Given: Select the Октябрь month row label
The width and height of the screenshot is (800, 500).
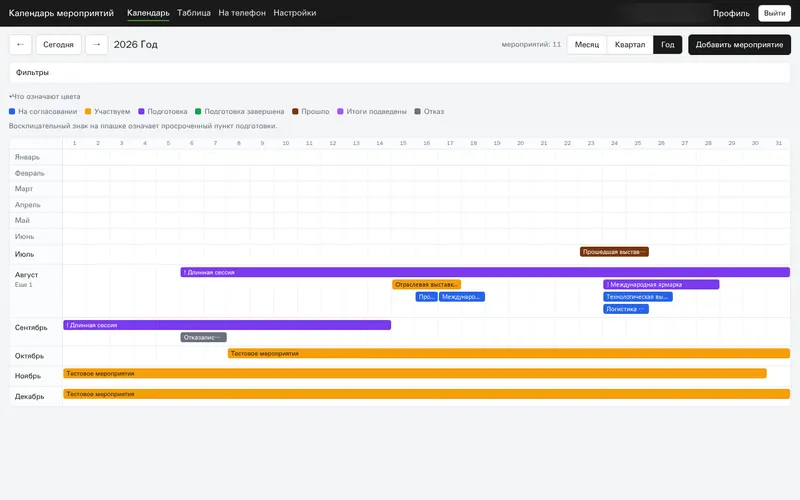Looking at the screenshot, I should (29, 356).
